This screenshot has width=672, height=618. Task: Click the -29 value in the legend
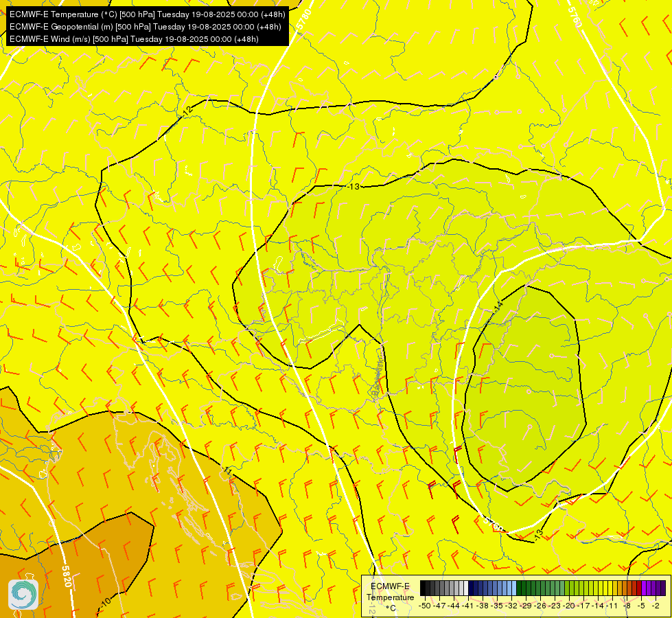point(526,606)
